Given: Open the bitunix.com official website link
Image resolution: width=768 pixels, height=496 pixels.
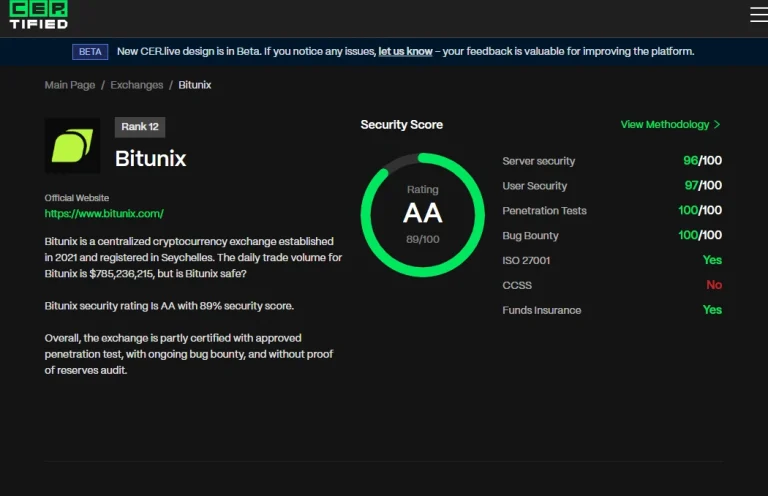Looking at the screenshot, I should point(104,213).
